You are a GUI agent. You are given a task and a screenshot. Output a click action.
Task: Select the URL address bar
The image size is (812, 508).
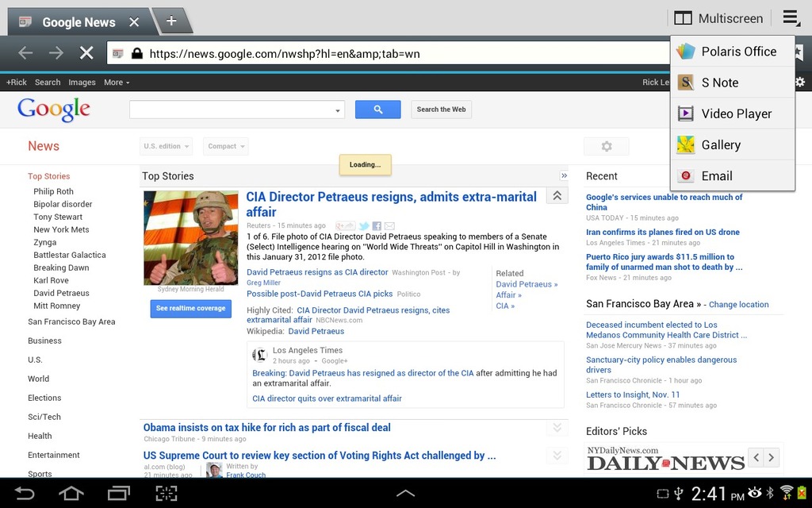coord(389,53)
